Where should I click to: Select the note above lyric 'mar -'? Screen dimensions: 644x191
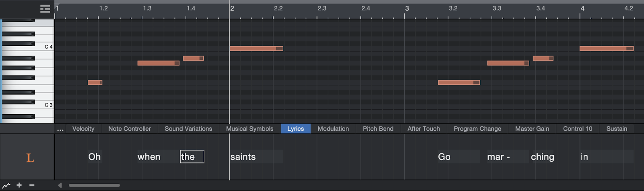pos(508,63)
